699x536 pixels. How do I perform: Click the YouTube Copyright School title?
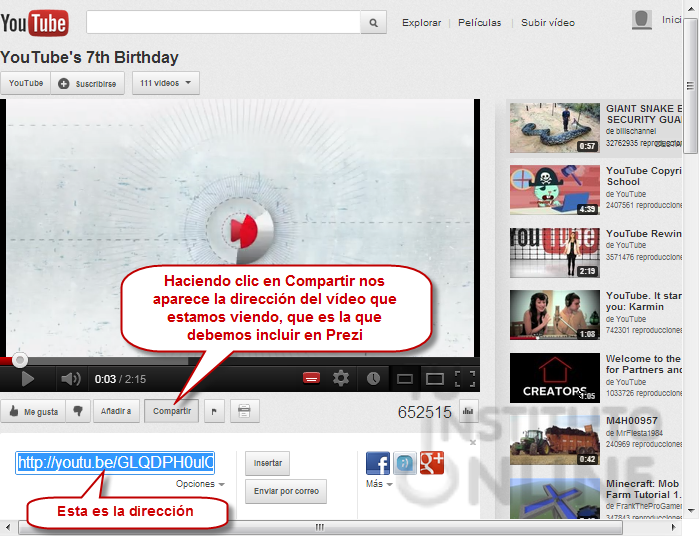644,176
